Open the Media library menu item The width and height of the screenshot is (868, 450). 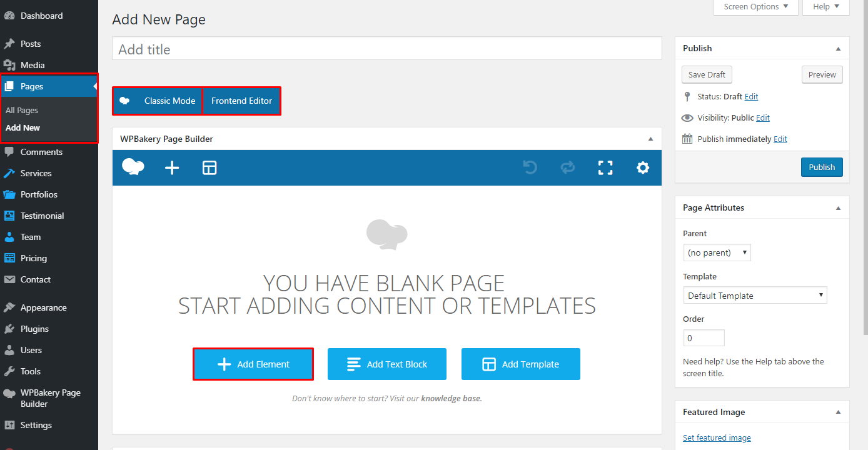tap(49, 65)
